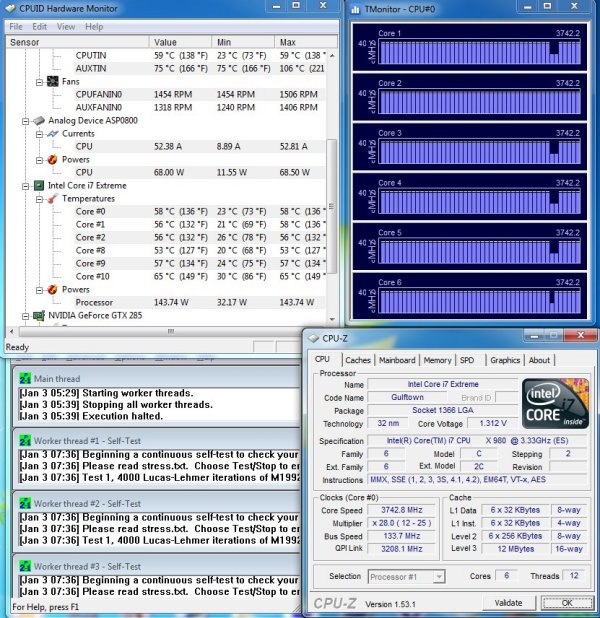Image resolution: width=600 pixels, height=618 pixels.
Task: Collapse the Temperatures tree node
Action: point(39,199)
